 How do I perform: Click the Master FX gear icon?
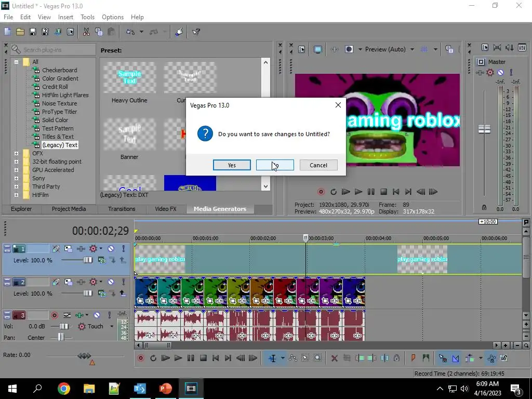click(x=490, y=72)
